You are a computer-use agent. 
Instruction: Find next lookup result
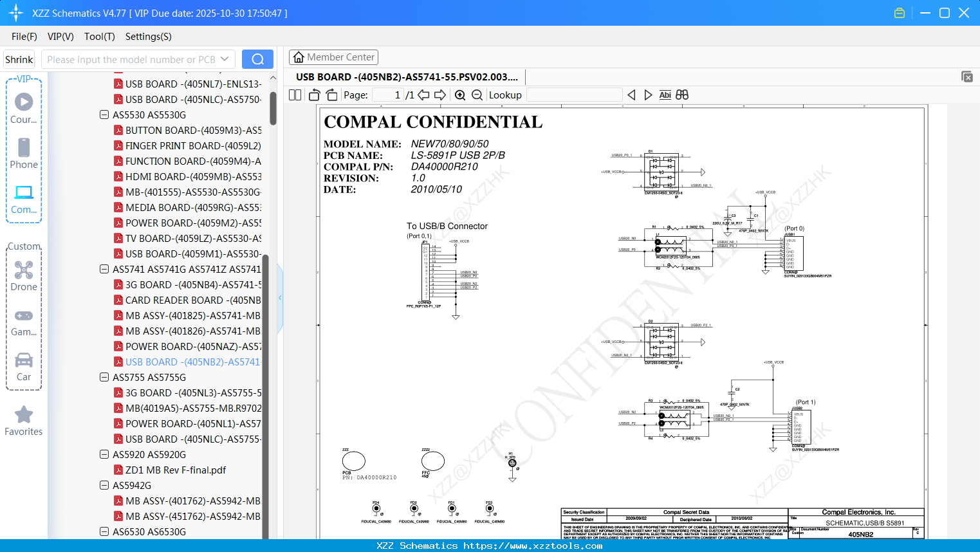coord(648,95)
